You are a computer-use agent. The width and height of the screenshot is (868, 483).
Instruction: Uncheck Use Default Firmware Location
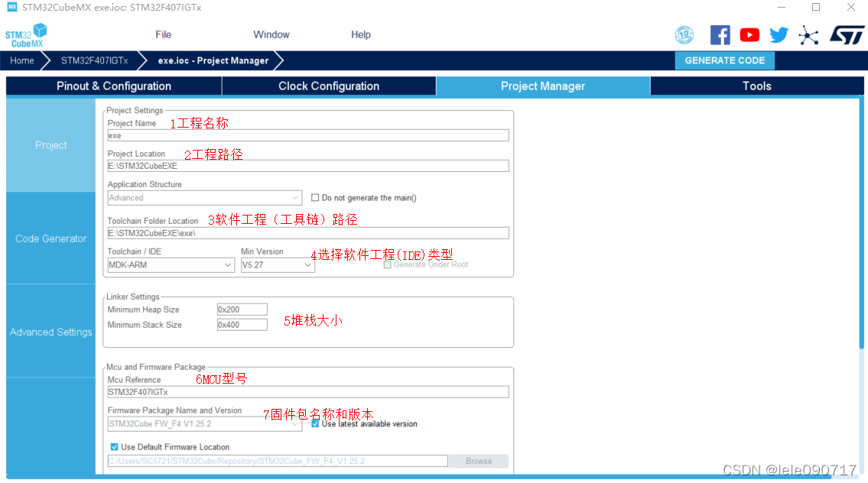point(114,447)
